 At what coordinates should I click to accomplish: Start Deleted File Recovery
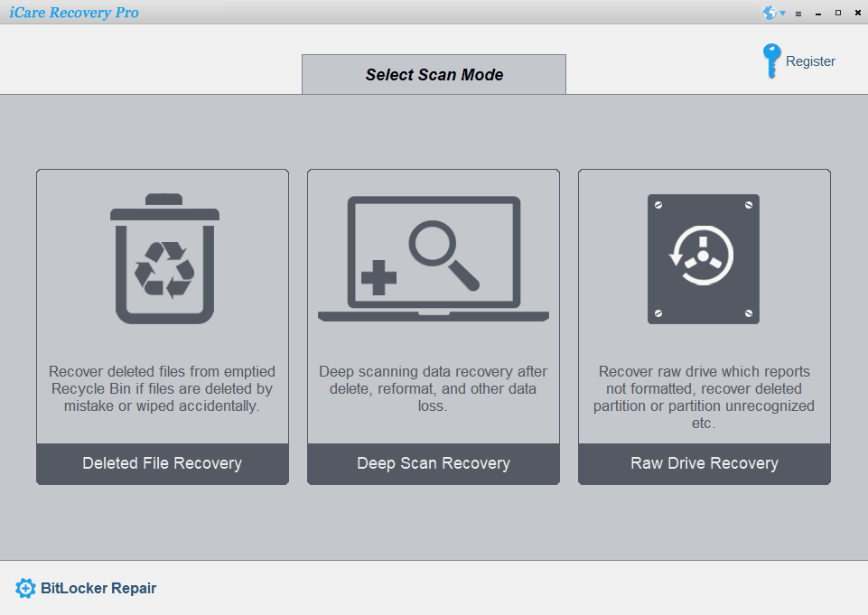point(163,463)
